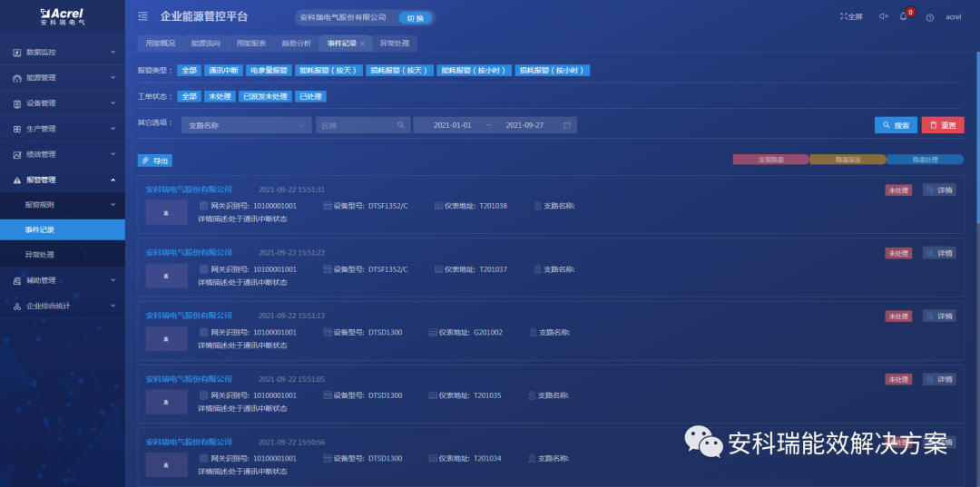Filter alarm type by 能耗报警（按天）
The height and width of the screenshot is (487, 980).
pos(328,71)
